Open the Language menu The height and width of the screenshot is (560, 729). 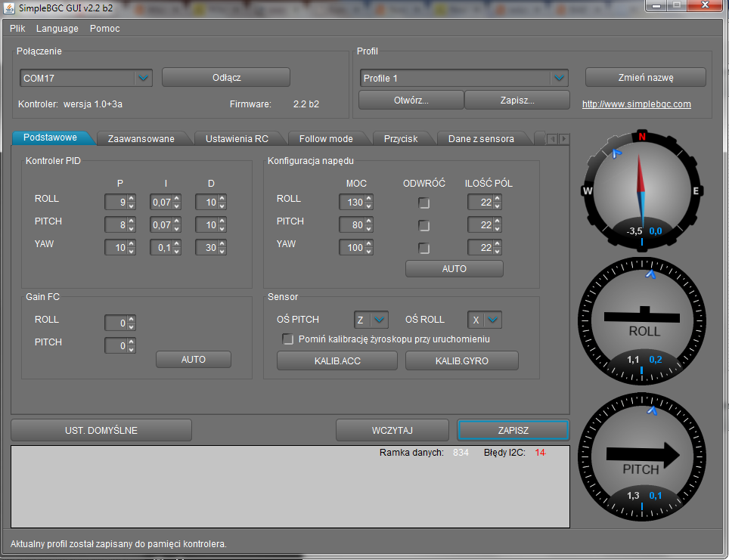pyautogui.click(x=57, y=29)
